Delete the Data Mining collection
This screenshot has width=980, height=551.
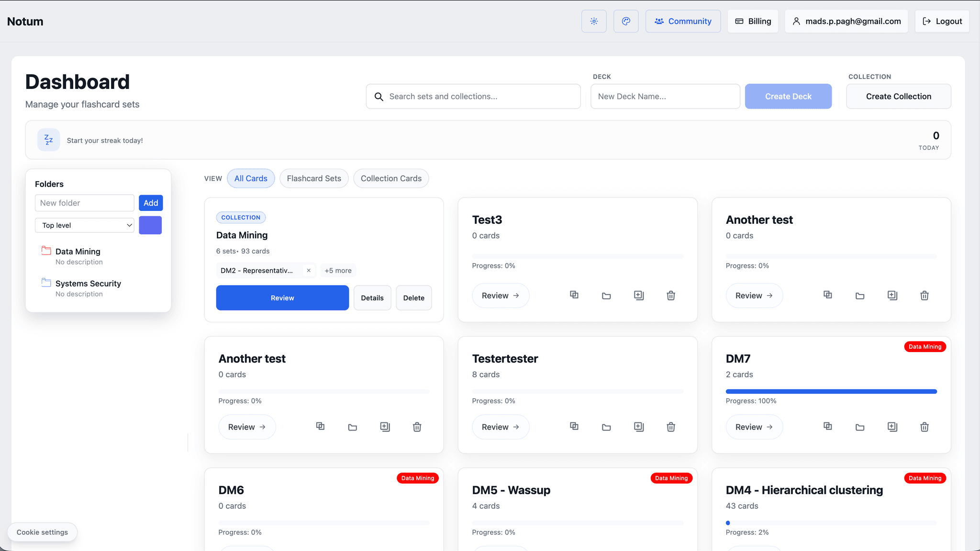click(414, 298)
